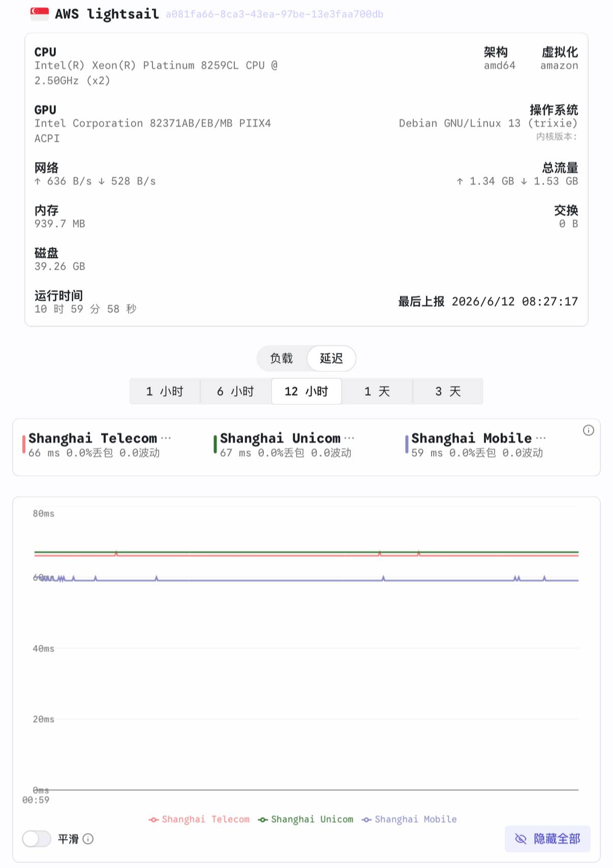Click the 隐藏全部 hide all button
This screenshot has width=613, height=868.
point(547,839)
